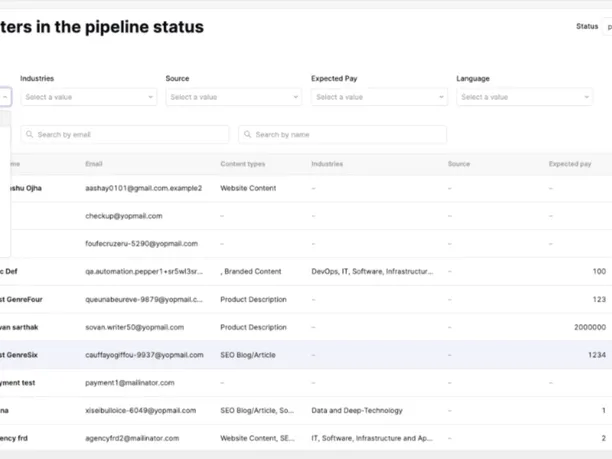Open the Ojha writer name in first row
The height and width of the screenshot is (459, 612).
pyautogui.click(x=26, y=188)
